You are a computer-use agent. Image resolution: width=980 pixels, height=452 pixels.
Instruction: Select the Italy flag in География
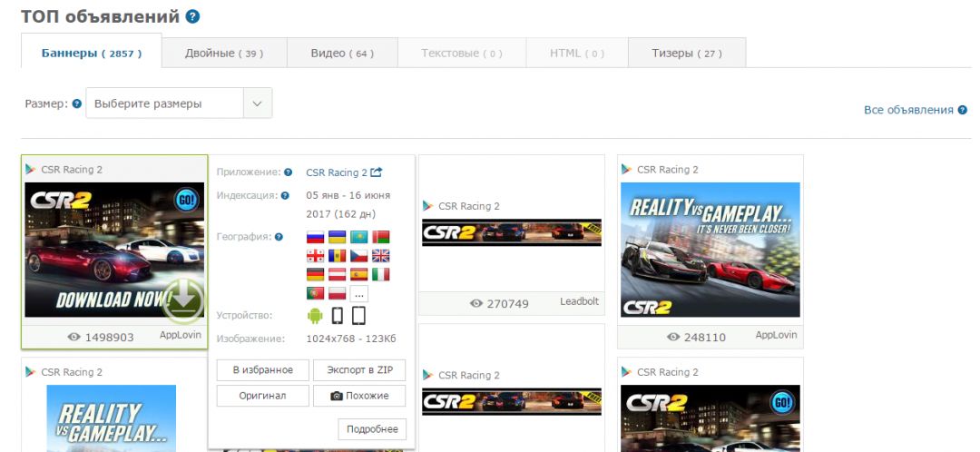click(x=380, y=274)
